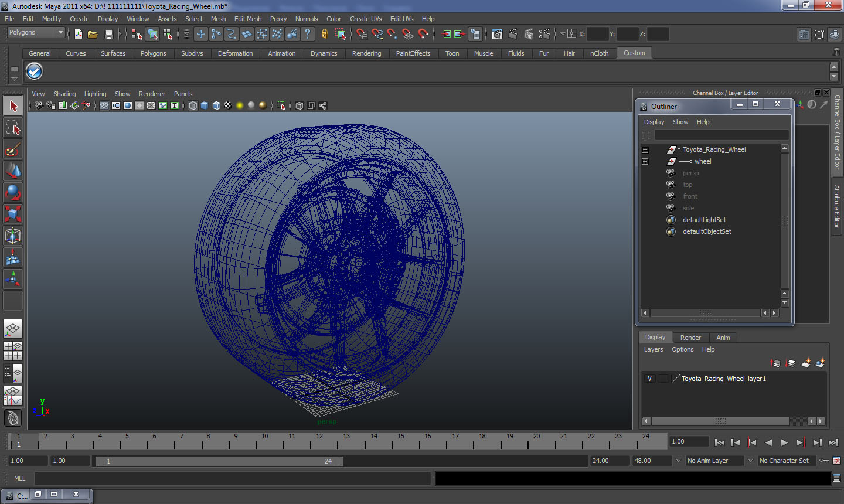Open the No Character Set dropdown
This screenshot has height=504, width=844.
[787, 461]
